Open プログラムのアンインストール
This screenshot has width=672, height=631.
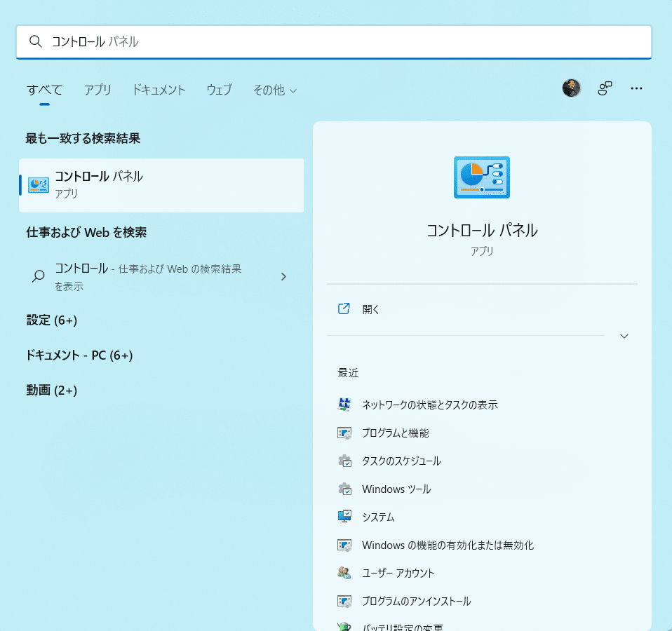coord(416,602)
